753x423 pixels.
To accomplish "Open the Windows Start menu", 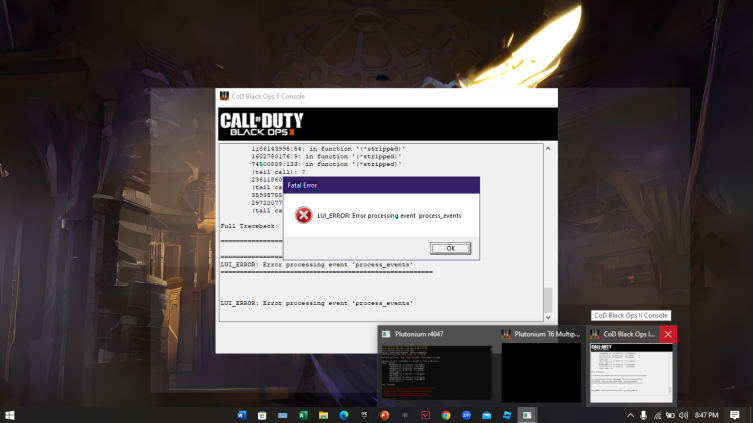I will (x=10, y=415).
